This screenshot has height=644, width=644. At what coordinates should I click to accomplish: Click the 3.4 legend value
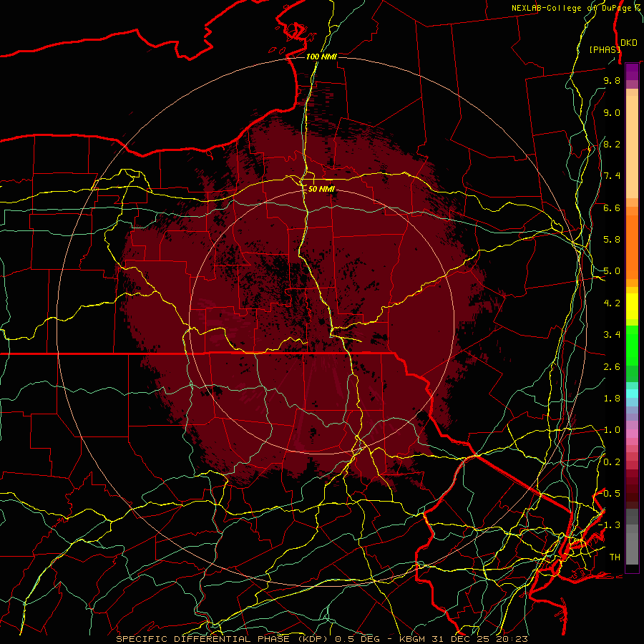pos(612,335)
